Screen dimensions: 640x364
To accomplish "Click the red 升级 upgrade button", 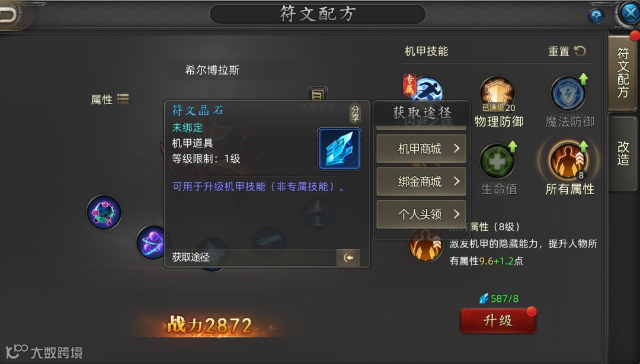I will point(498,321).
